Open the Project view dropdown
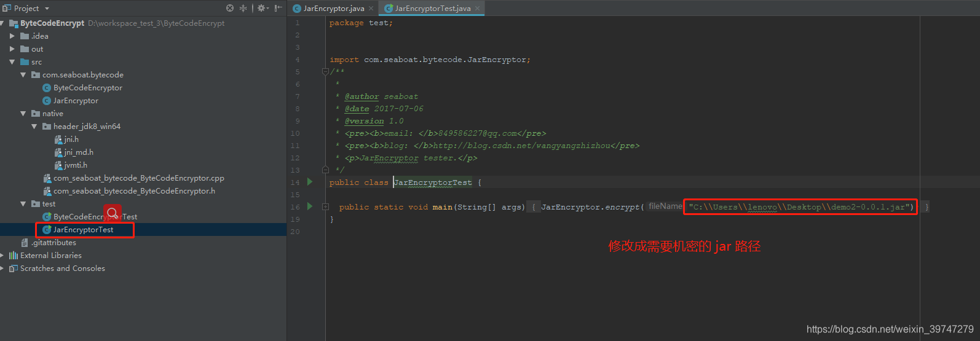The width and height of the screenshot is (980, 341). (x=47, y=9)
